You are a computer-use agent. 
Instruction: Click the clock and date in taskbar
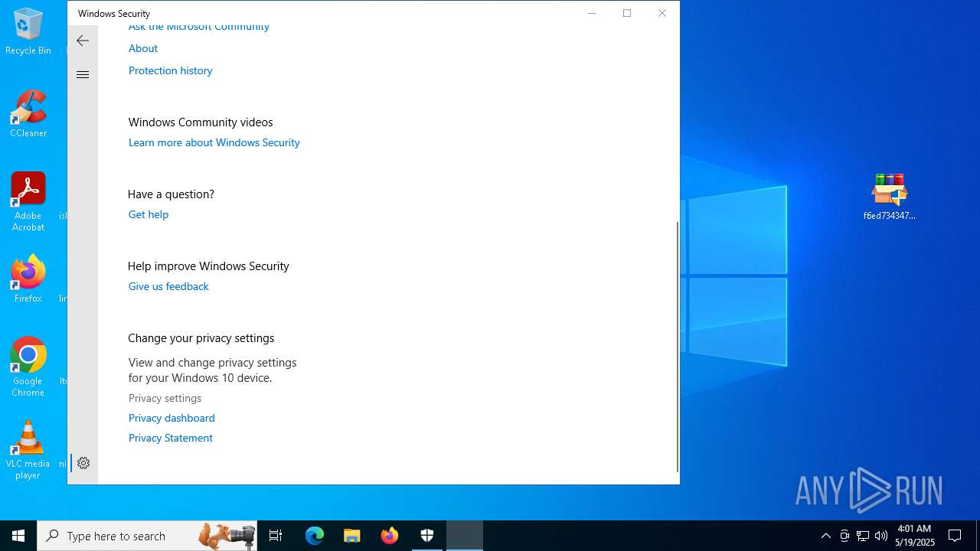pyautogui.click(x=915, y=536)
